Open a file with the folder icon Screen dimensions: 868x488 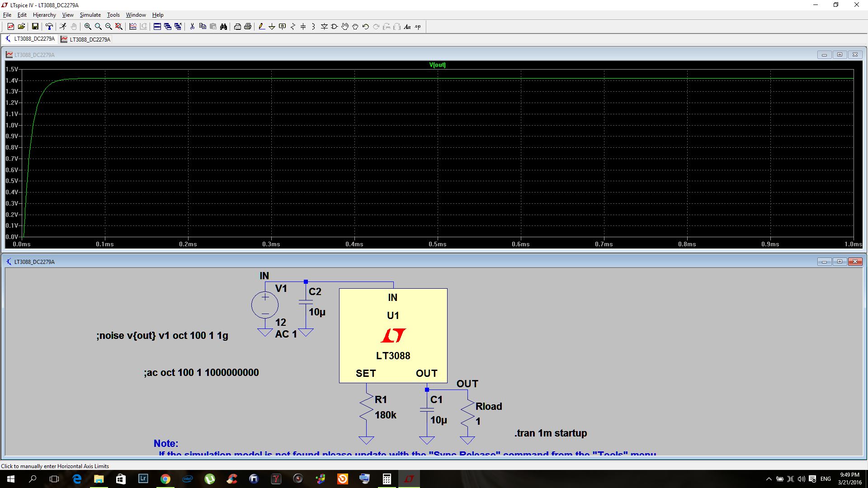[x=21, y=27]
